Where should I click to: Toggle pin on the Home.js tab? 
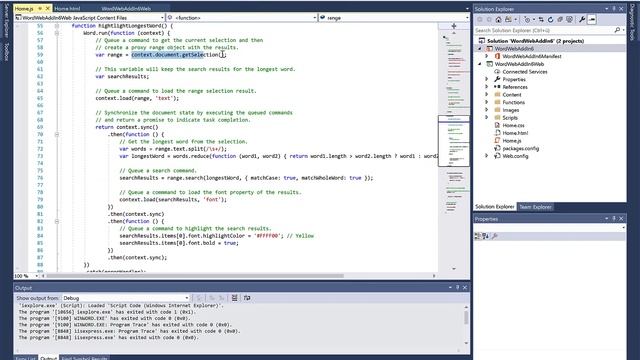tap(40, 8)
